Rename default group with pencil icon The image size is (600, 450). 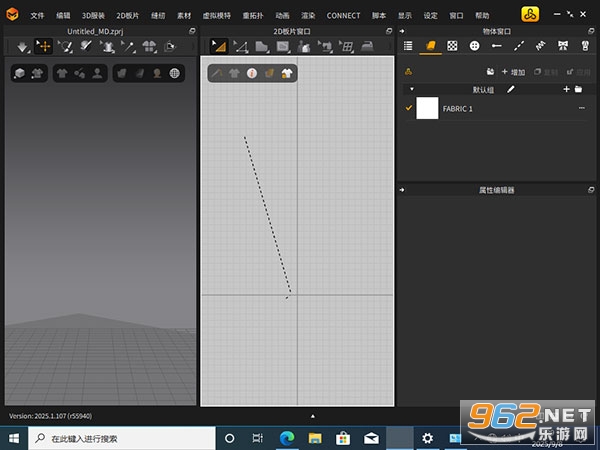(511, 89)
